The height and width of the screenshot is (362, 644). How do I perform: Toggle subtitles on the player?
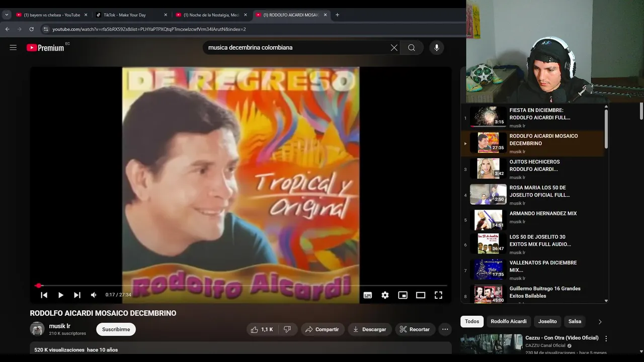pos(368,295)
